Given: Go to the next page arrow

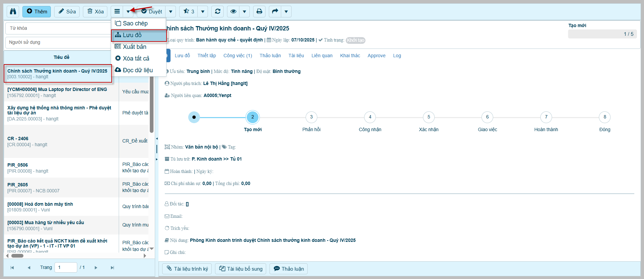Looking at the screenshot, I should [96, 268].
